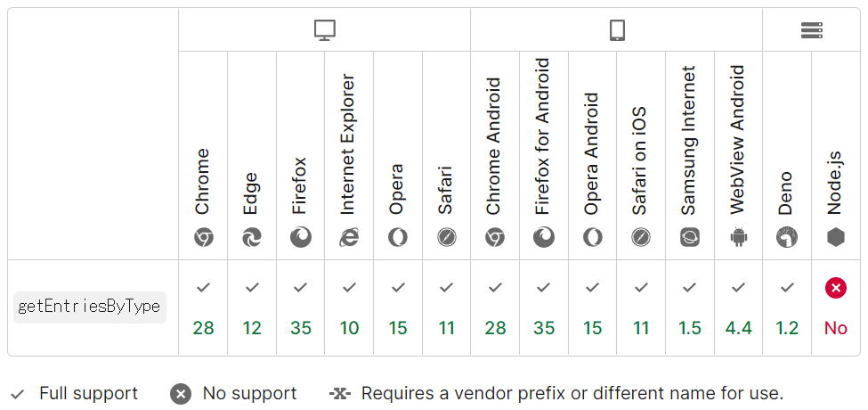Click the Node.js hexagon icon

pyautogui.click(x=835, y=237)
